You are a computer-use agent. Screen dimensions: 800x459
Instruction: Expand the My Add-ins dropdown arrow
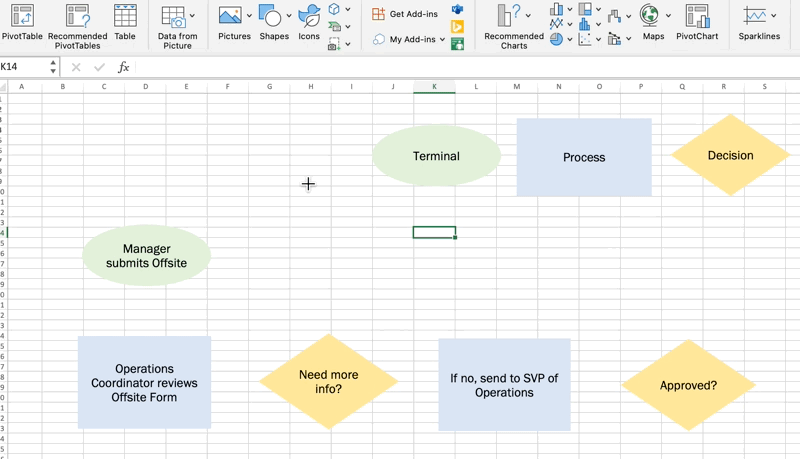tap(442, 39)
